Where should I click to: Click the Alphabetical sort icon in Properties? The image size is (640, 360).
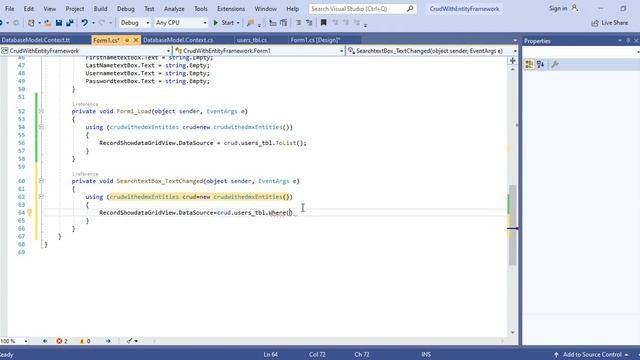(541, 64)
